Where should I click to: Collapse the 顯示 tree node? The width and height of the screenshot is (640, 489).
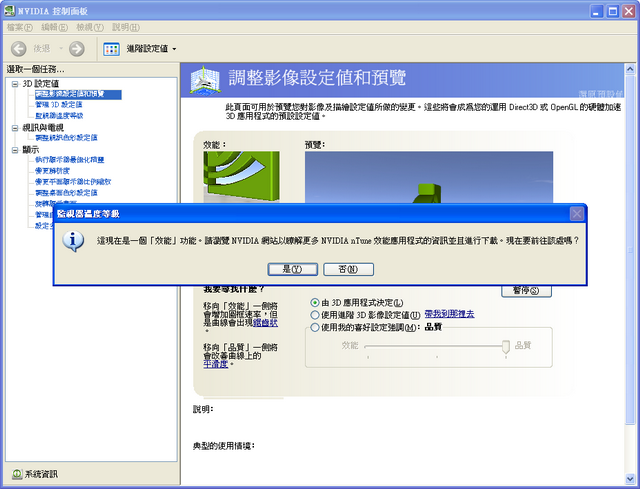[x=15, y=150]
